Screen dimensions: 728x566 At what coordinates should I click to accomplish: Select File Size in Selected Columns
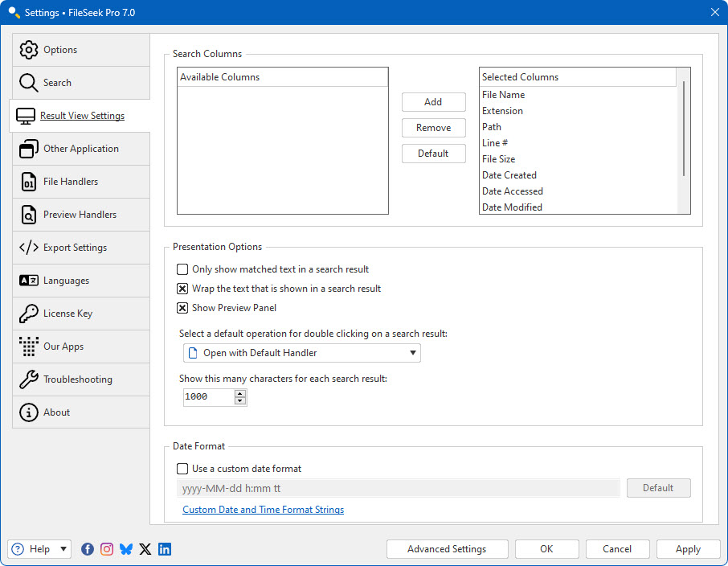click(x=578, y=159)
